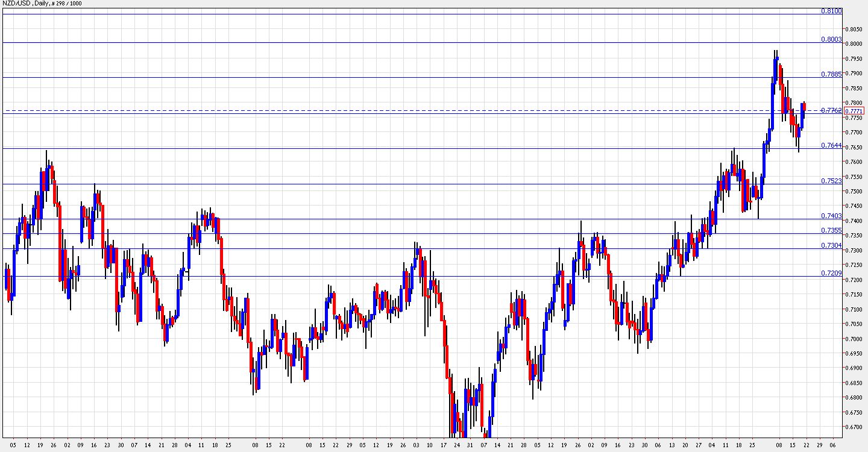The height and width of the screenshot is (452, 868).
Task: Click the 0.7500 price axis tick
Action: (x=854, y=191)
